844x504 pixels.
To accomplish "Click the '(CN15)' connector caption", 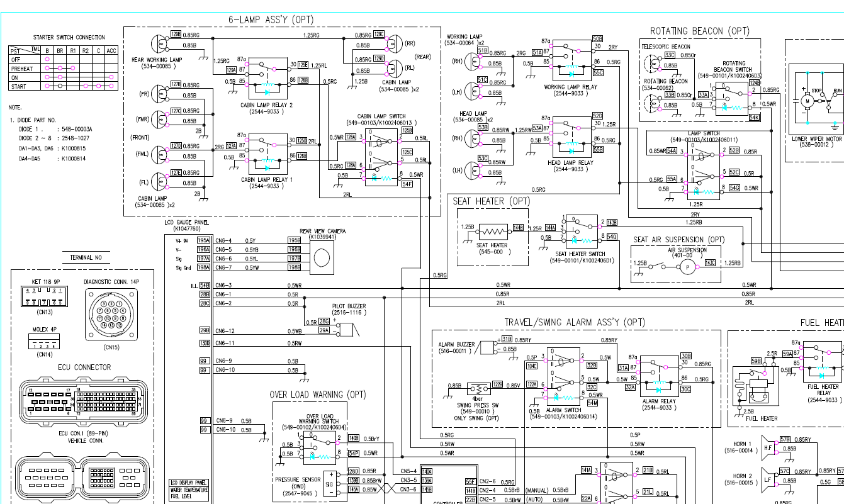I will pos(111,347).
